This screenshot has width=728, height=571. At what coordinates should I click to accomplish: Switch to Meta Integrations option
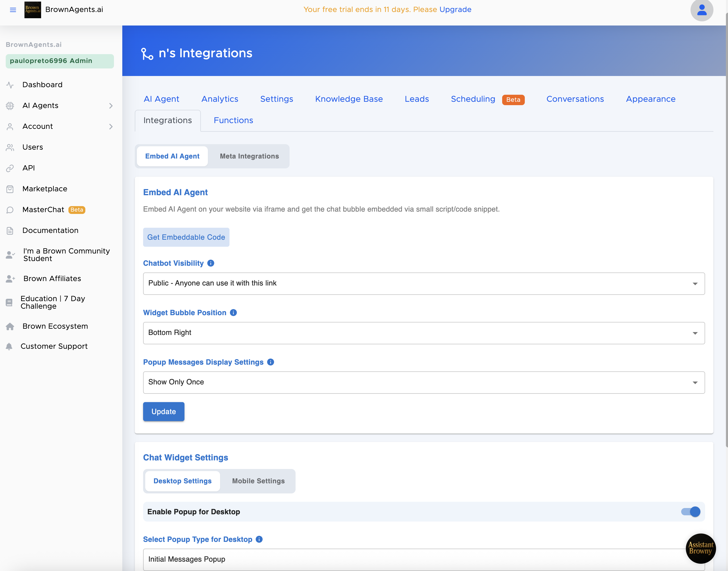click(x=249, y=156)
